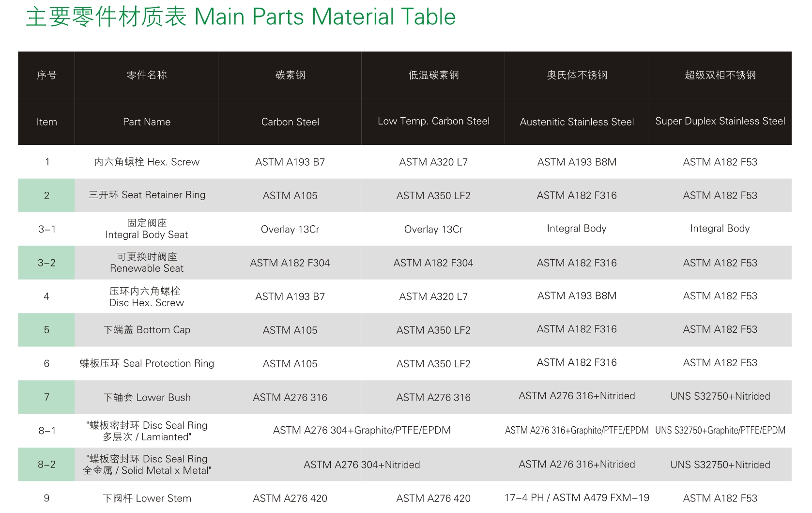Select the '17-4 PH / ASTM A479 FXM-19' cell
This screenshot has height=513, width=812.
tap(577, 497)
